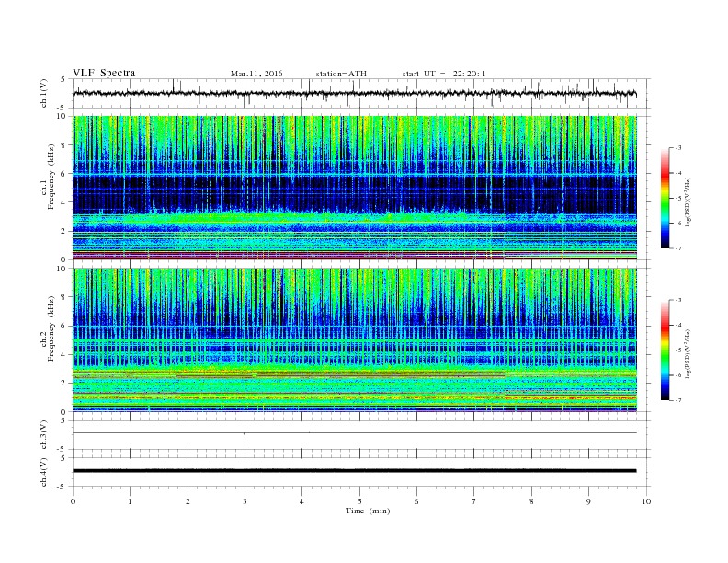Click the ch.1 waveform trace at top
728x563 pixels.
[x=355, y=93]
